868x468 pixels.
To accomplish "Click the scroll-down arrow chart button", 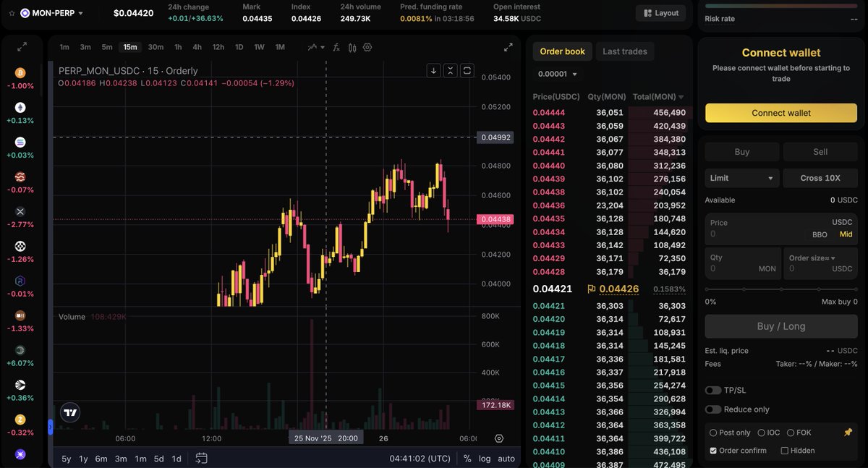I will (x=433, y=70).
